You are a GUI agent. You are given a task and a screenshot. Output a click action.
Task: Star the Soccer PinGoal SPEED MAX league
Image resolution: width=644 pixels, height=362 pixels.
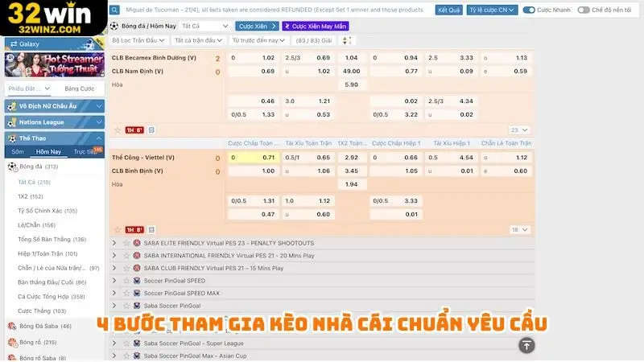(x=126, y=293)
